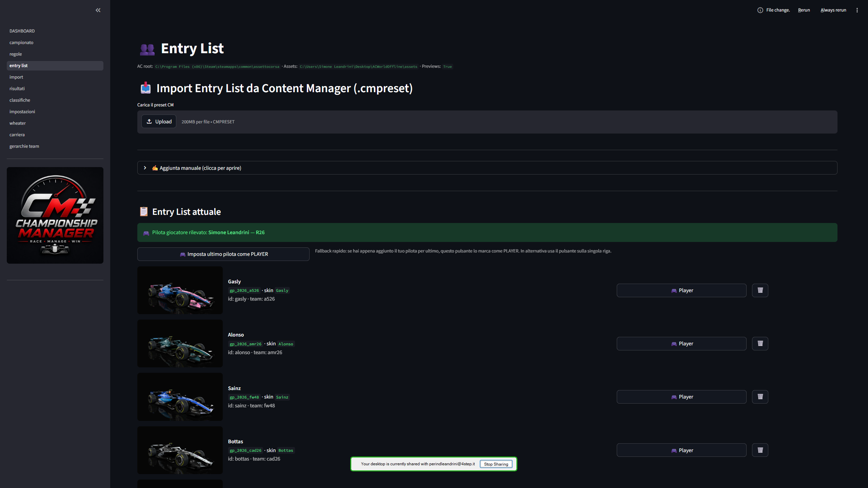The image size is (868, 488).
Task: Click the Always rerun link
Action: [833, 10]
